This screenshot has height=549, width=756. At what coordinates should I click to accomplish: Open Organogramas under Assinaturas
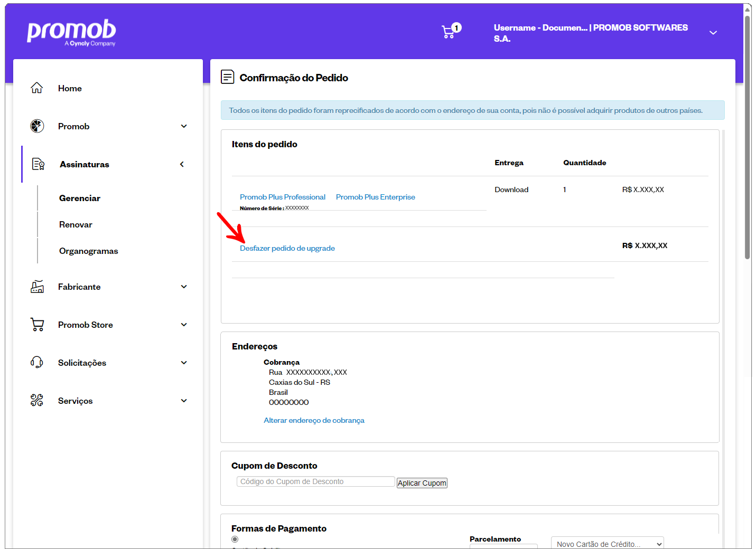tap(89, 251)
